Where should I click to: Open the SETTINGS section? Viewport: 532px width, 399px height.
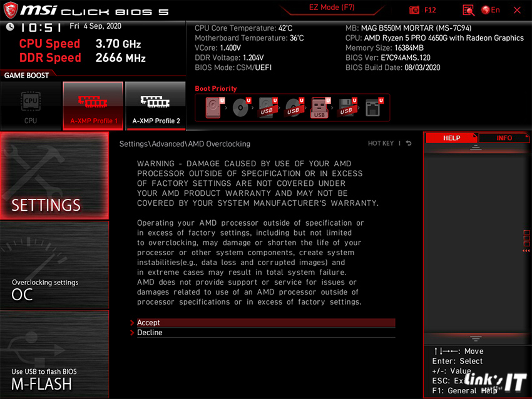[x=54, y=176]
